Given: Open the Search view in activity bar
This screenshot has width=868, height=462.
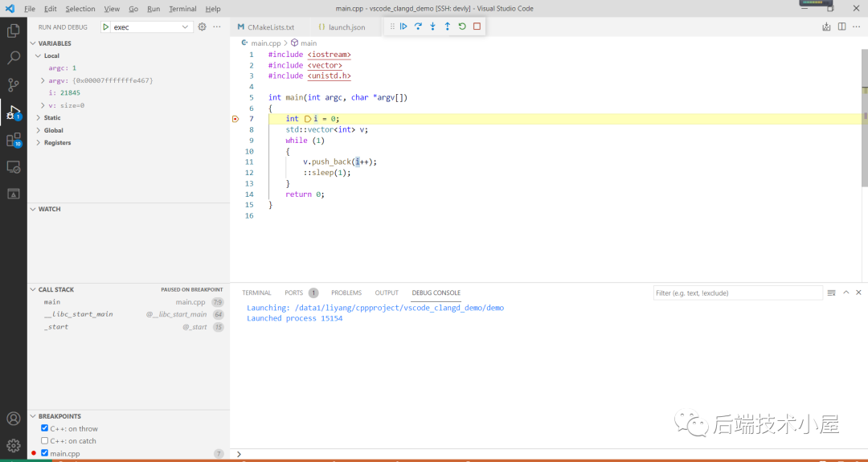Looking at the screenshot, I should click(14, 58).
